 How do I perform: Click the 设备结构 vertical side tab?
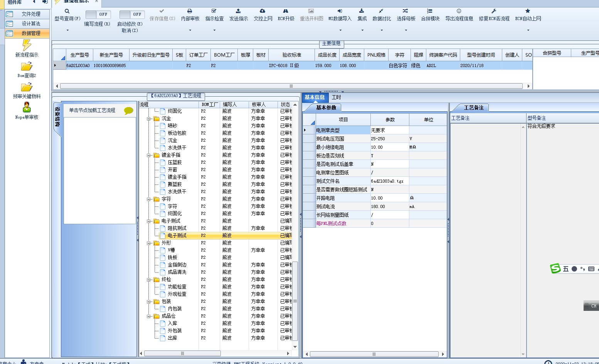click(x=57, y=117)
